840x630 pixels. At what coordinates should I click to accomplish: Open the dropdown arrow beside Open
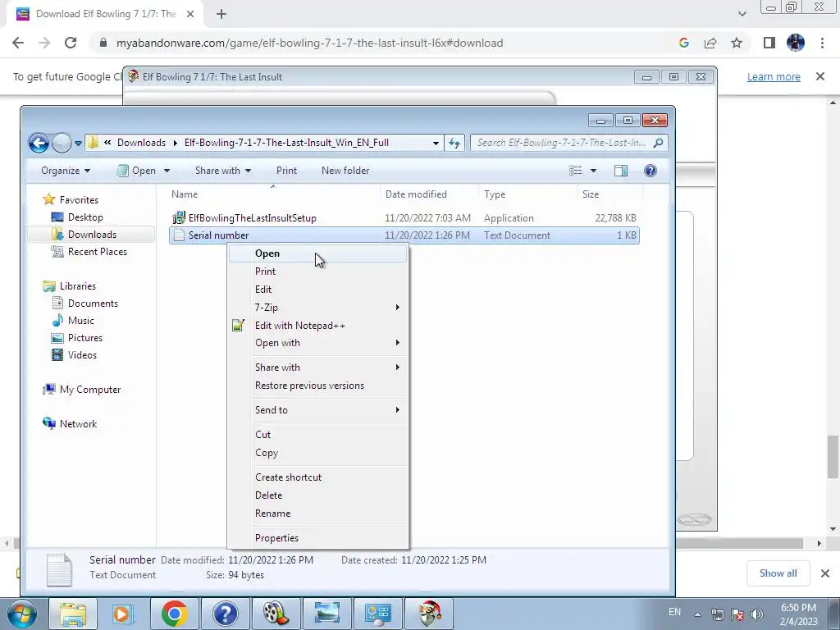167,171
